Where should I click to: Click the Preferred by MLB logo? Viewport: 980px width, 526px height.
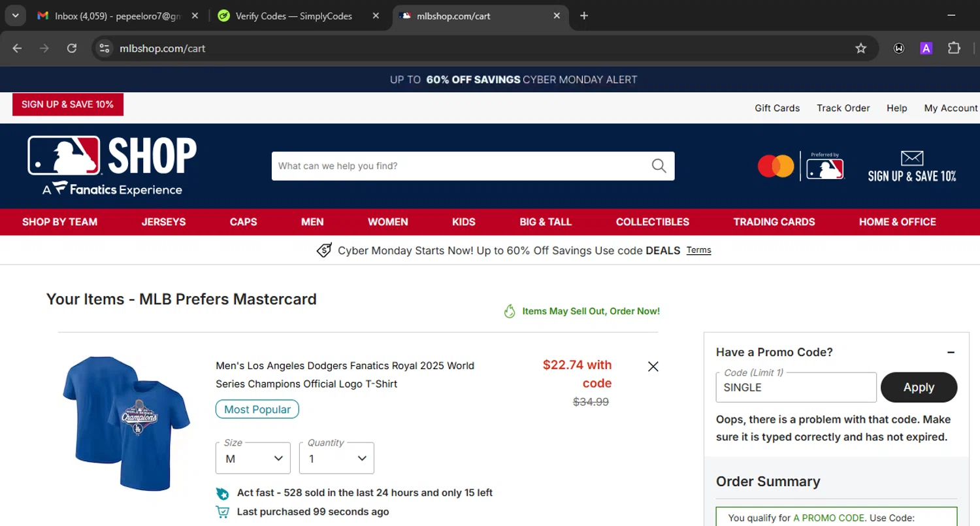click(825, 166)
